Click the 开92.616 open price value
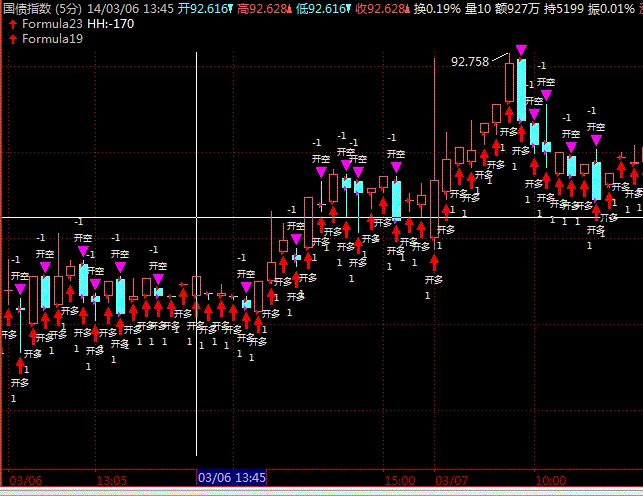Viewport: 643px width, 496px height. point(205,9)
